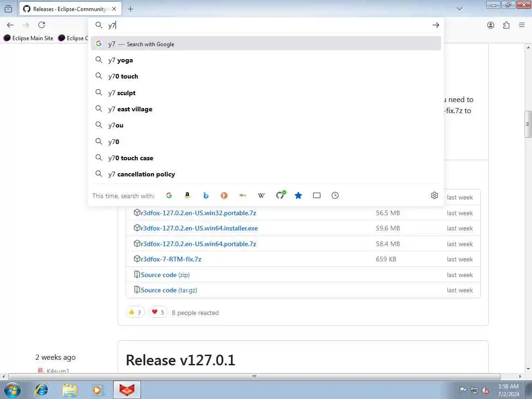Click the Firefox View icon in the tab bar

click(8, 9)
